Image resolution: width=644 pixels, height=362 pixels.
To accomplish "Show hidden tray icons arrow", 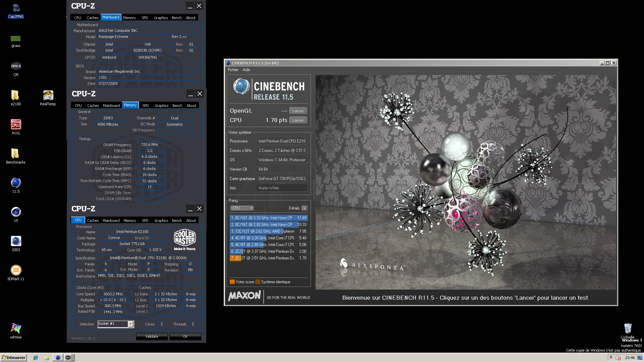I will pyautogui.click(x=611, y=357).
